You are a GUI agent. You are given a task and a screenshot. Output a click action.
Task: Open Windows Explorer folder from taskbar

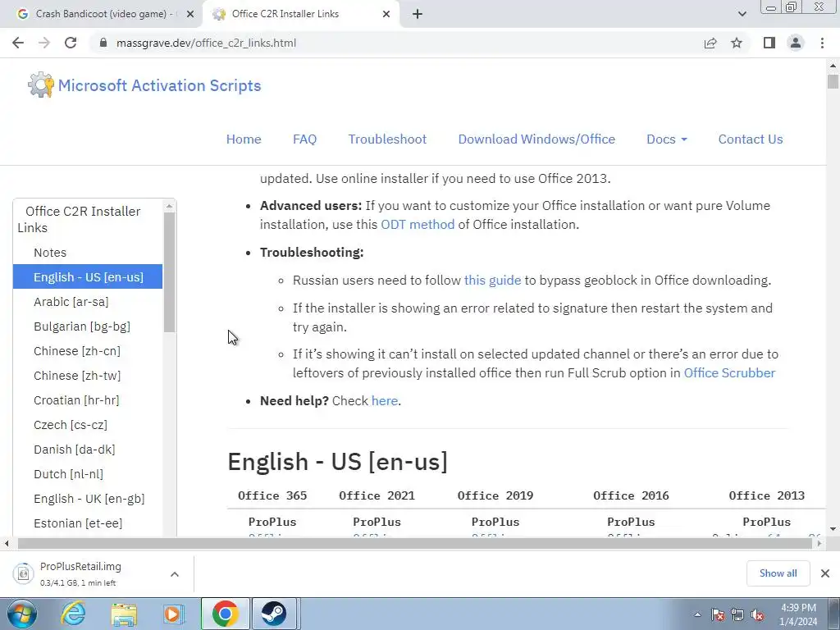(124, 614)
